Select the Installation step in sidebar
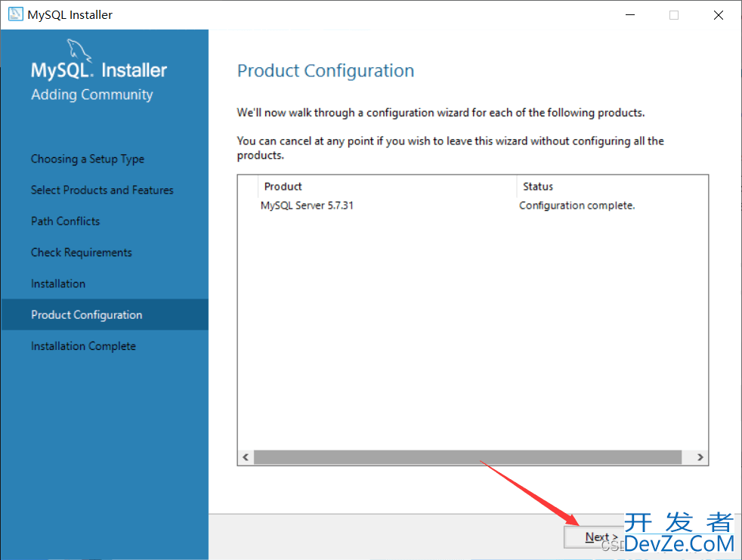The height and width of the screenshot is (560, 742). point(58,283)
